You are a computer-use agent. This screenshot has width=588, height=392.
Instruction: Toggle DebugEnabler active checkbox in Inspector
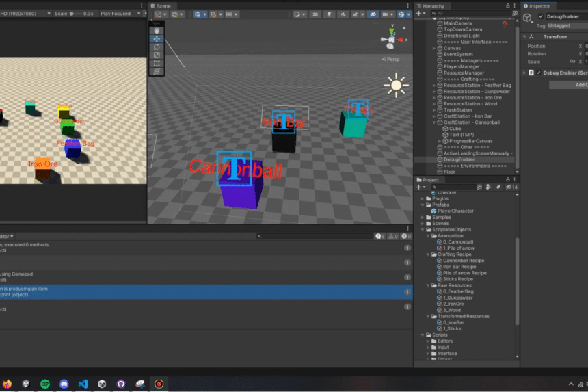point(541,16)
